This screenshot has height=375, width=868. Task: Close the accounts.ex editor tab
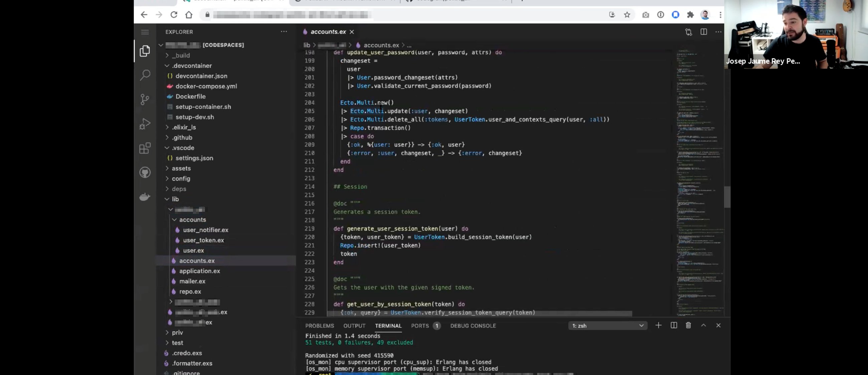352,31
